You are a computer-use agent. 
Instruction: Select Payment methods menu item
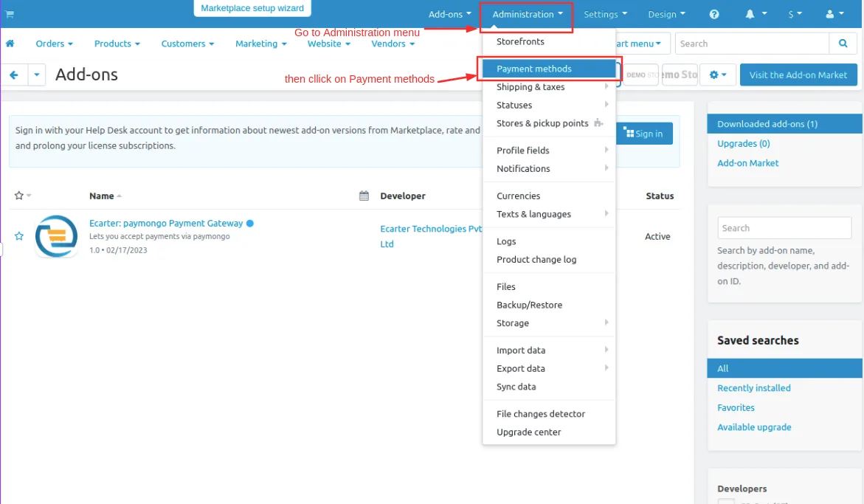549,69
